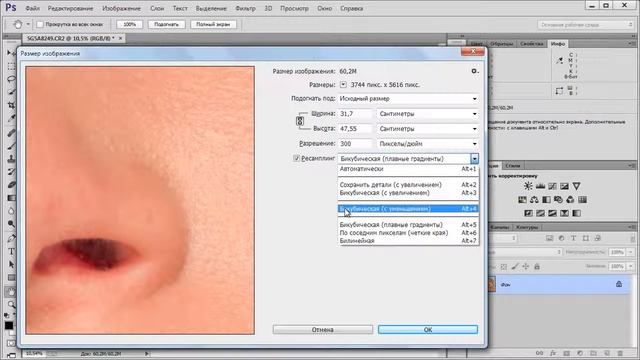640x360 pixels.
Task: Click the foreground color swatch
Action: click(x=9, y=326)
